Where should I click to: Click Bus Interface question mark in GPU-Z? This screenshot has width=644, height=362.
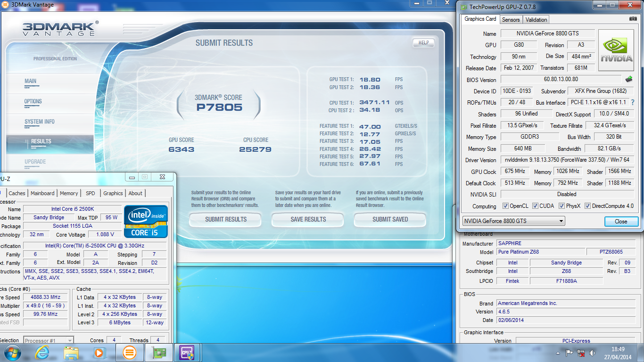(x=633, y=102)
